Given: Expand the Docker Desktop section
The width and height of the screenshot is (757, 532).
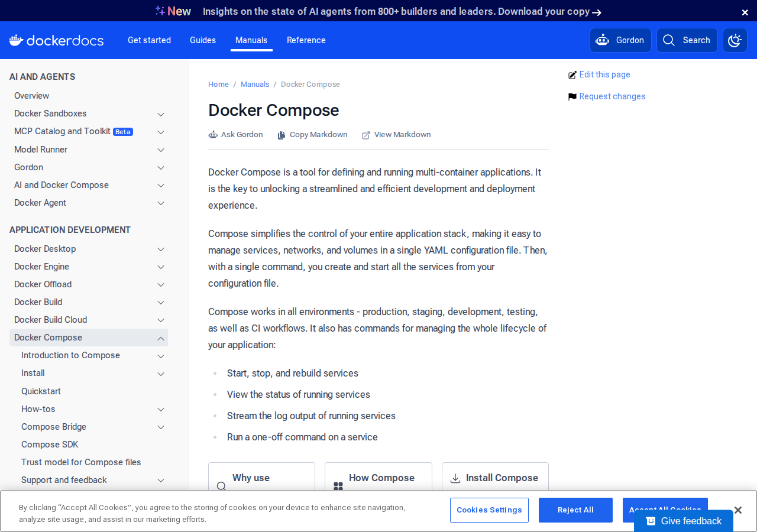Looking at the screenshot, I should (x=161, y=249).
